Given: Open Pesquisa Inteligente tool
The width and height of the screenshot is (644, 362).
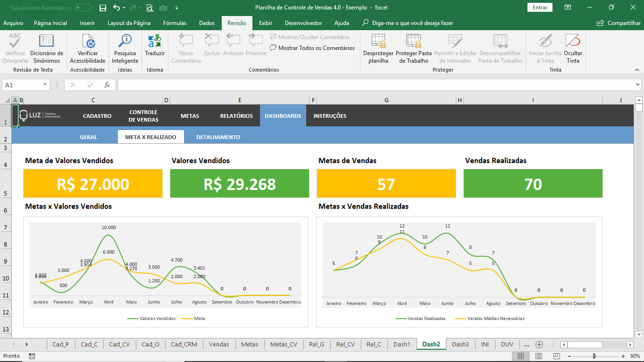Looking at the screenshot, I should [125, 49].
